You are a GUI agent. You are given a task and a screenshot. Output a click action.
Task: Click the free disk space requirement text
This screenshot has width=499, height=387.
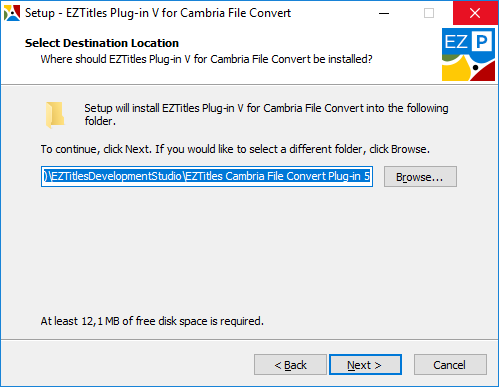152,321
